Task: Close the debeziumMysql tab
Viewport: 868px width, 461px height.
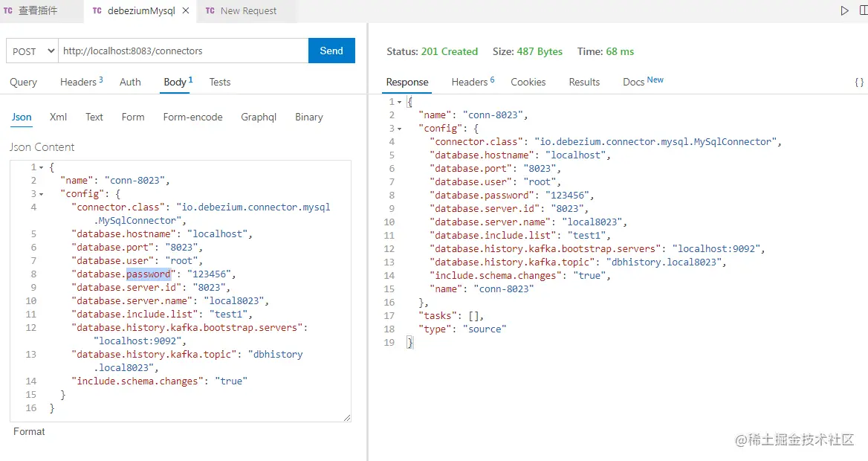Action: [x=186, y=11]
